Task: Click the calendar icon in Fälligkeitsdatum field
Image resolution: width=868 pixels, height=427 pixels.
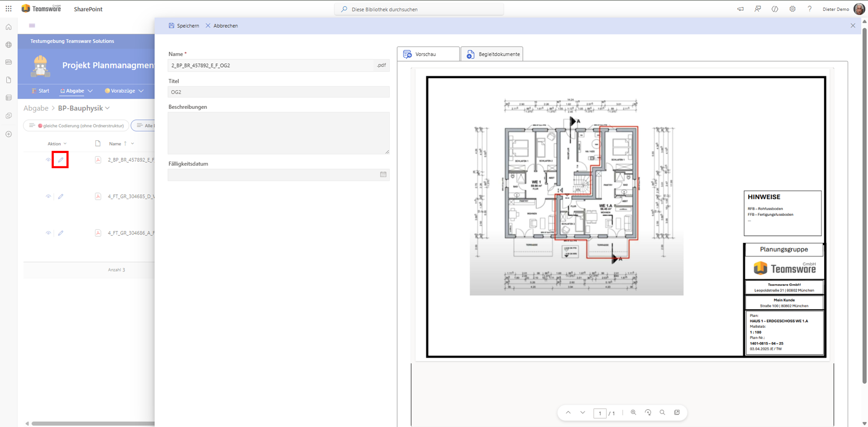Action: pyautogui.click(x=383, y=174)
